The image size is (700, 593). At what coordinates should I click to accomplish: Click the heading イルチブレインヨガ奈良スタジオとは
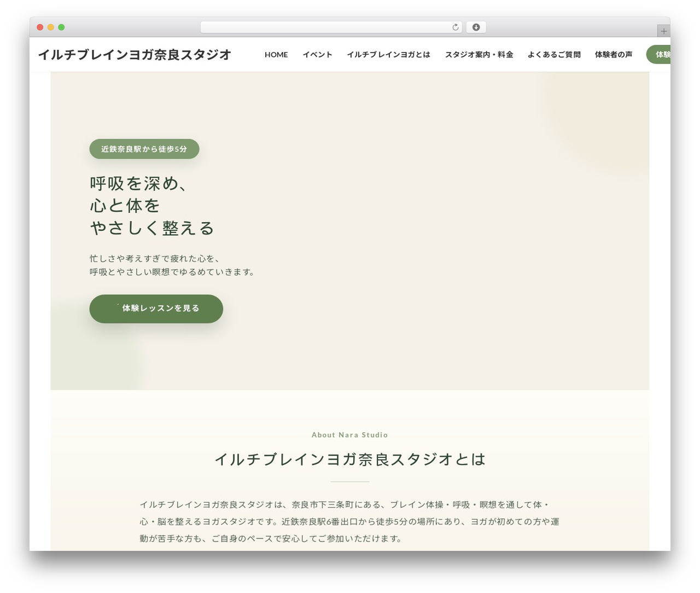350,460
